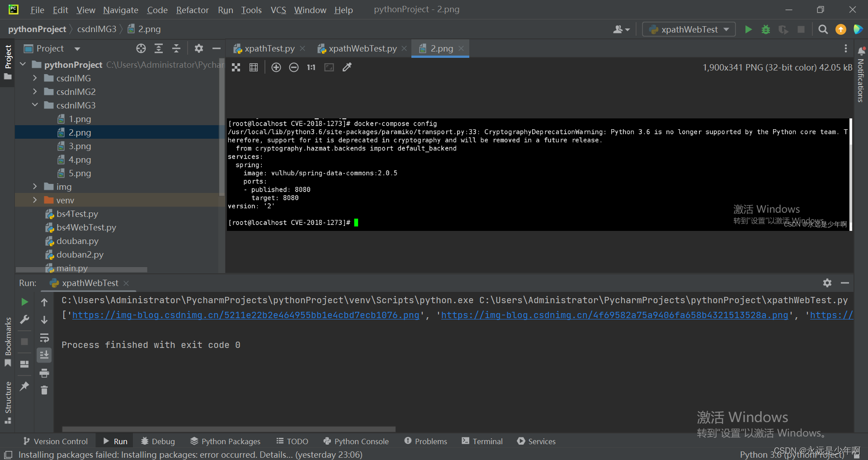
Task: Toggle Bookmarks side tool window
Action: [x=8, y=342]
